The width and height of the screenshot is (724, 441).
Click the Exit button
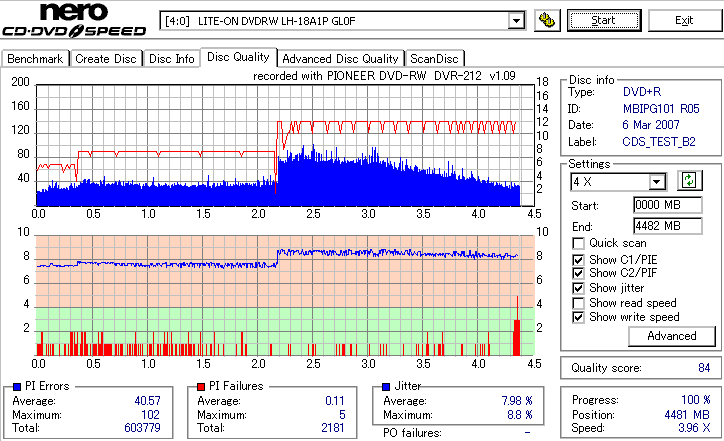coord(684,21)
